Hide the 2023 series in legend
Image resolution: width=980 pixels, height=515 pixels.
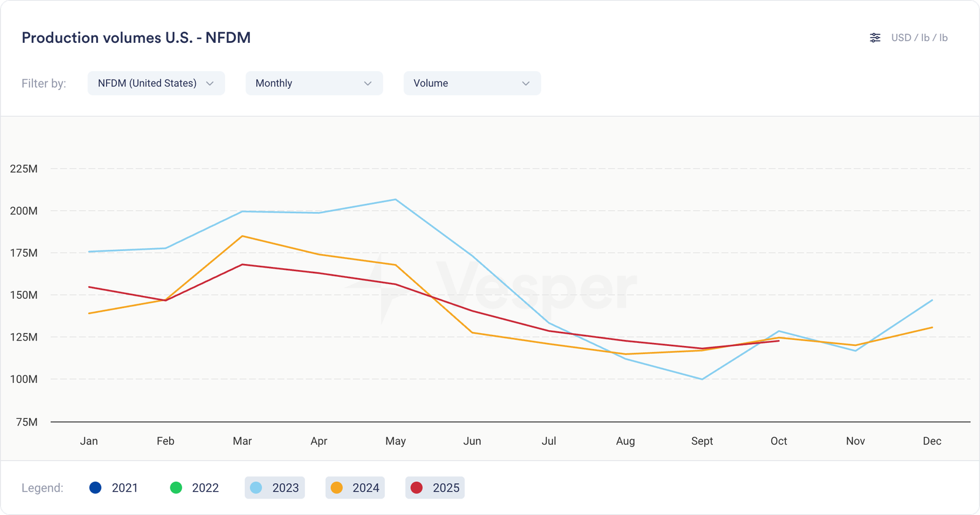click(x=275, y=488)
